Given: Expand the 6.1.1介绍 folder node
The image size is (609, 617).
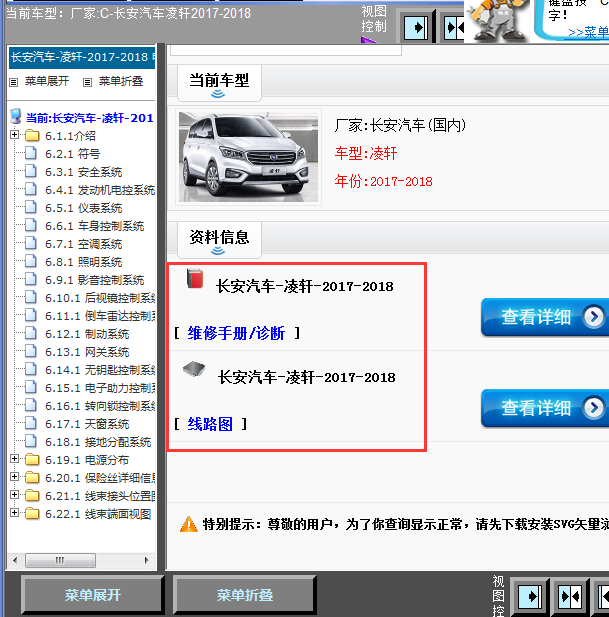Looking at the screenshot, I should (x=14, y=135).
